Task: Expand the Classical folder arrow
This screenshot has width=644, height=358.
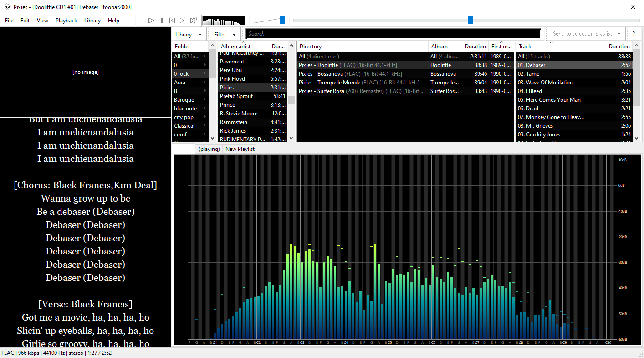Action: pyautogui.click(x=205, y=126)
